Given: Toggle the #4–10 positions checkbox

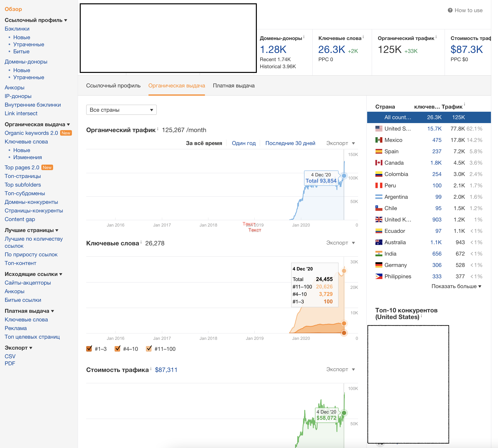Looking at the screenshot, I should click(117, 349).
